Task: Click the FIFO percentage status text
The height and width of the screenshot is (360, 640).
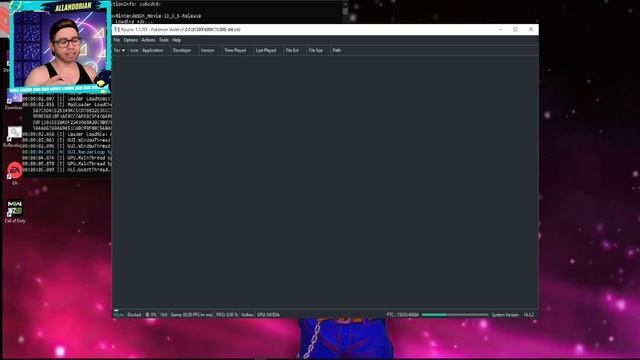Action: (227, 315)
